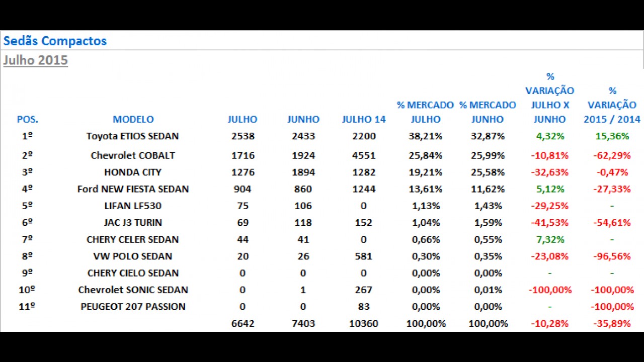Click green variation value '4,32%'
The height and width of the screenshot is (362, 644).
click(550, 136)
